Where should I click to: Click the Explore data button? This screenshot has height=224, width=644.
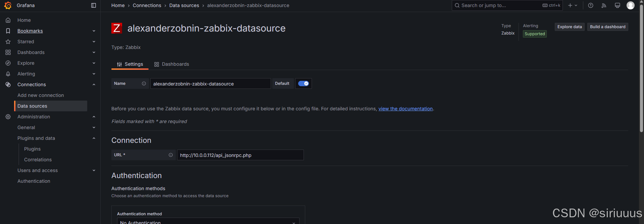click(570, 27)
